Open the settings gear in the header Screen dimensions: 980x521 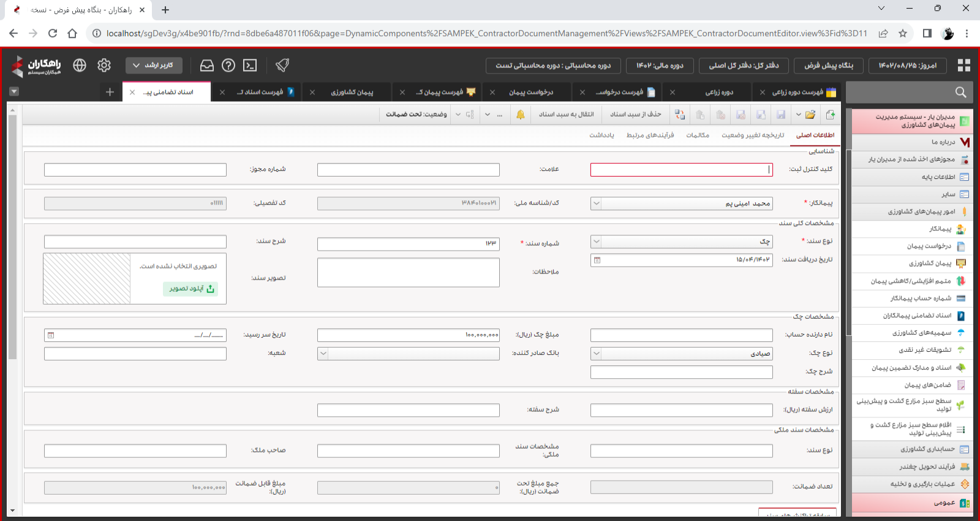click(x=104, y=65)
